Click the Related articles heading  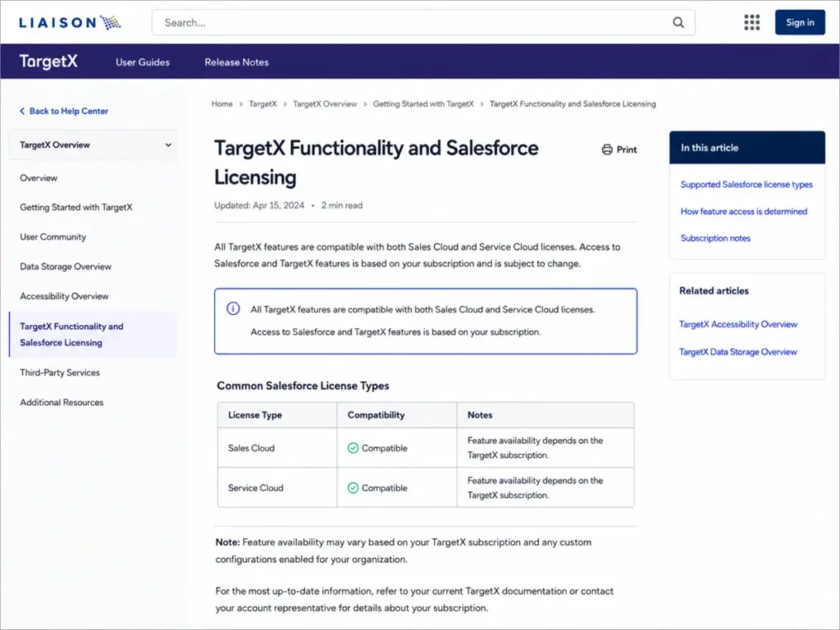714,290
